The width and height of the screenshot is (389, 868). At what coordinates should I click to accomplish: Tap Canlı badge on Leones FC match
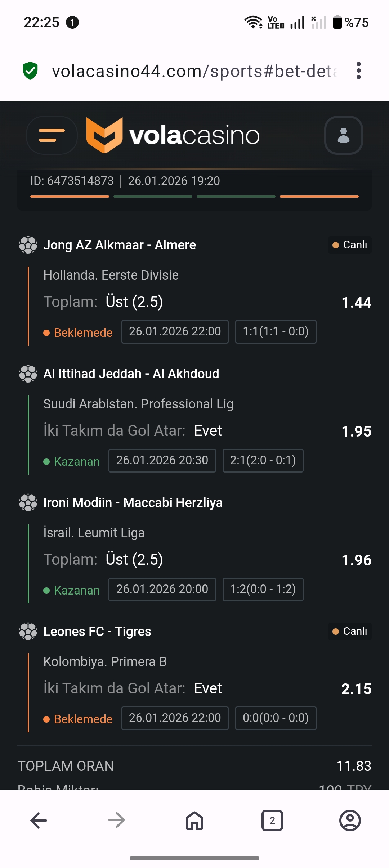click(x=350, y=632)
